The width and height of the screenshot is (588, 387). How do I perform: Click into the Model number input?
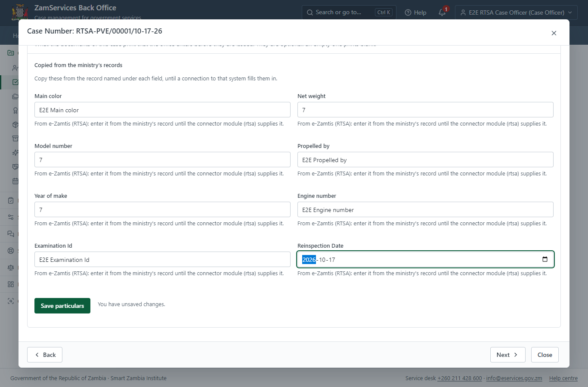click(x=162, y=160)
